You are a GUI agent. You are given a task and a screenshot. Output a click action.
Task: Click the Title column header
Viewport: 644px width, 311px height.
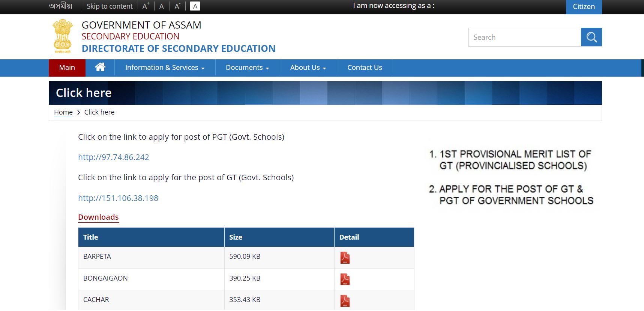pos(151,237)
